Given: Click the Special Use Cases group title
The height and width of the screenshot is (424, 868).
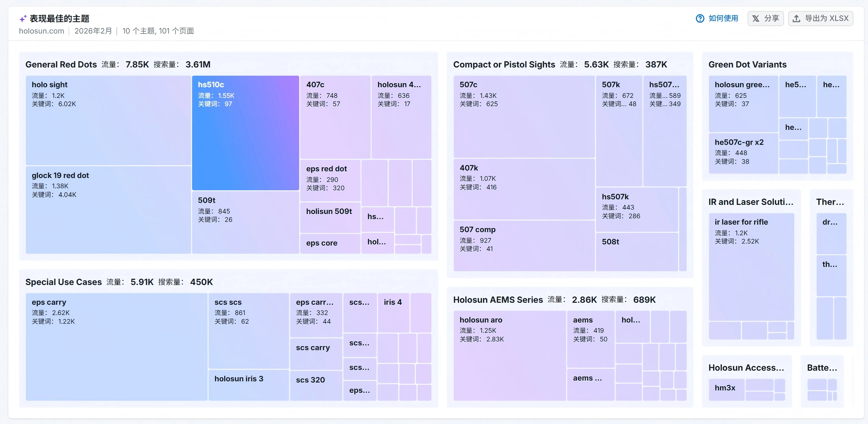Looking at the screenshot, I should [63, 282].
